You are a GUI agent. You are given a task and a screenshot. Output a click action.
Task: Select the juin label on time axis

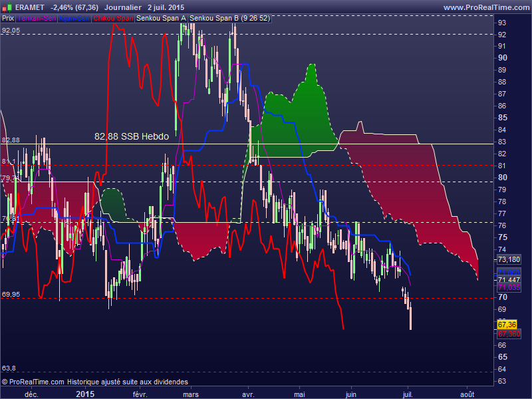click(351, 394)
